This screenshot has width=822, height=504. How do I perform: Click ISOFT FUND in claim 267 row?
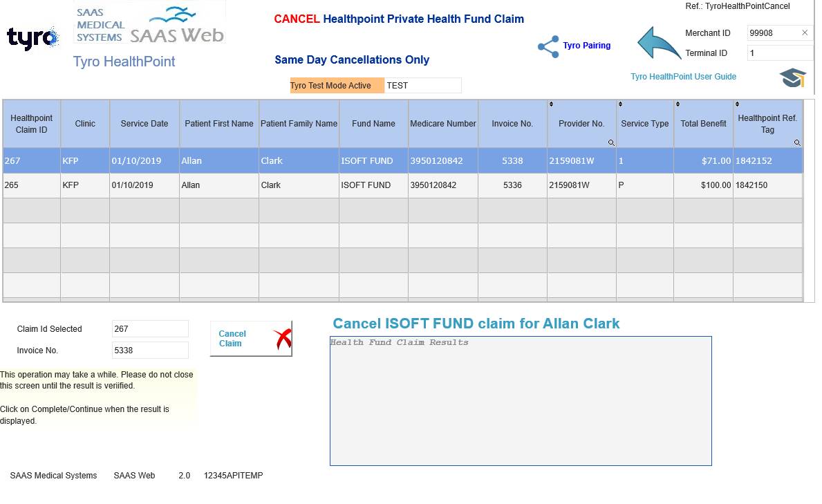click(x=373, y=161)
